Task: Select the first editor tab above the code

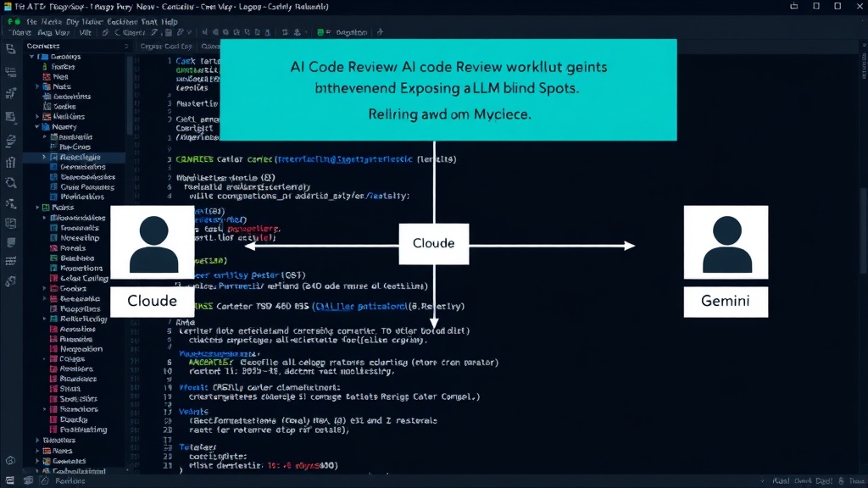Action: [x=166, y=47]
